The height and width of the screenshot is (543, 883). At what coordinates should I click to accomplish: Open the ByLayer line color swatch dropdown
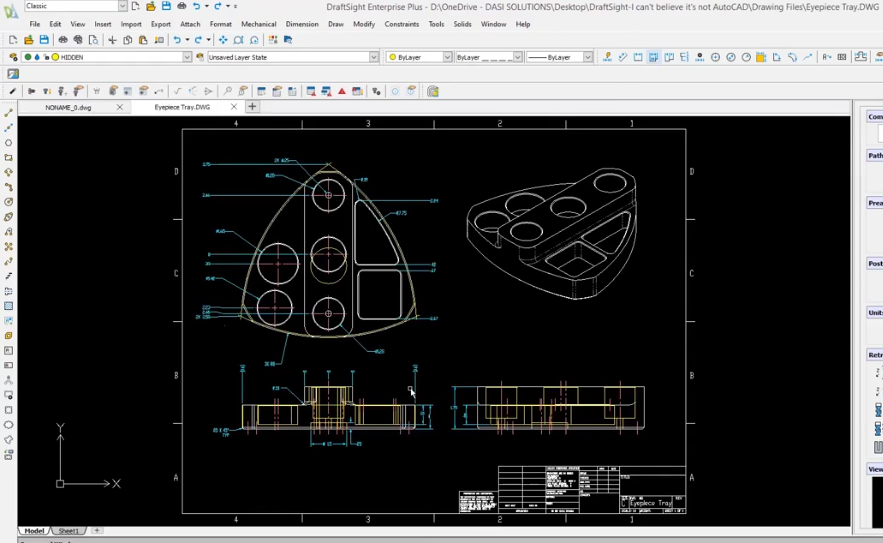click(419, 57)
